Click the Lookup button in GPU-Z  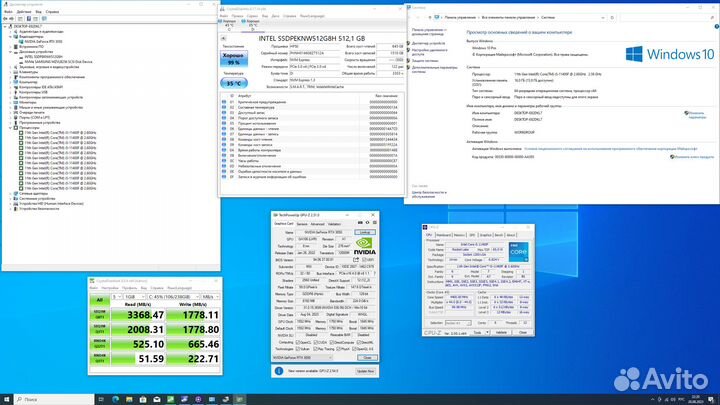click(x=365, y=232)
